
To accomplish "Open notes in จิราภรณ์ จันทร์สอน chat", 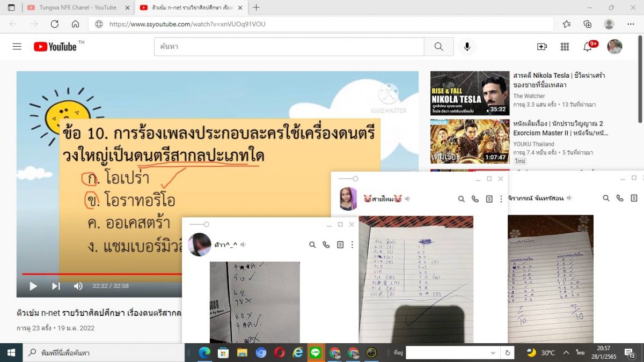I will pos(634,198).
